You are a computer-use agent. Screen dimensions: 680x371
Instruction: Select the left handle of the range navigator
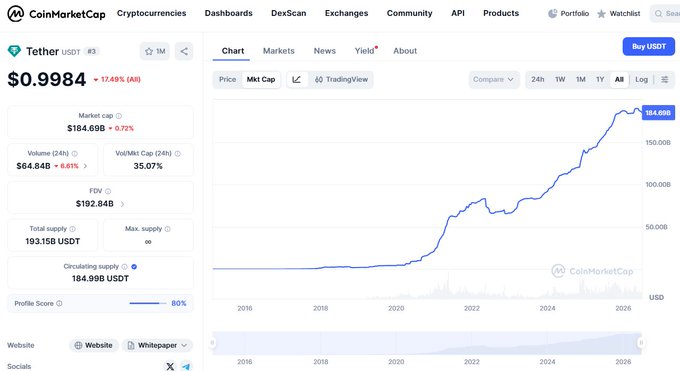pos(212,343)
